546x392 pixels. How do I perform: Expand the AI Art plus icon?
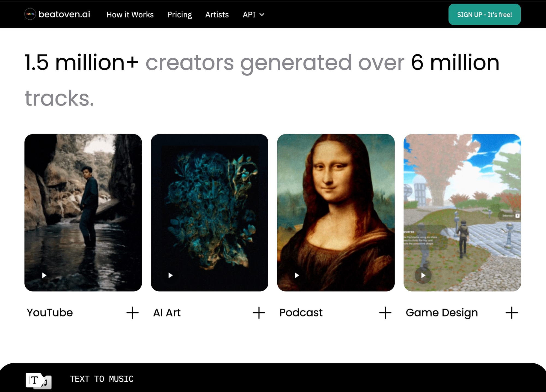tap(259, 313)
